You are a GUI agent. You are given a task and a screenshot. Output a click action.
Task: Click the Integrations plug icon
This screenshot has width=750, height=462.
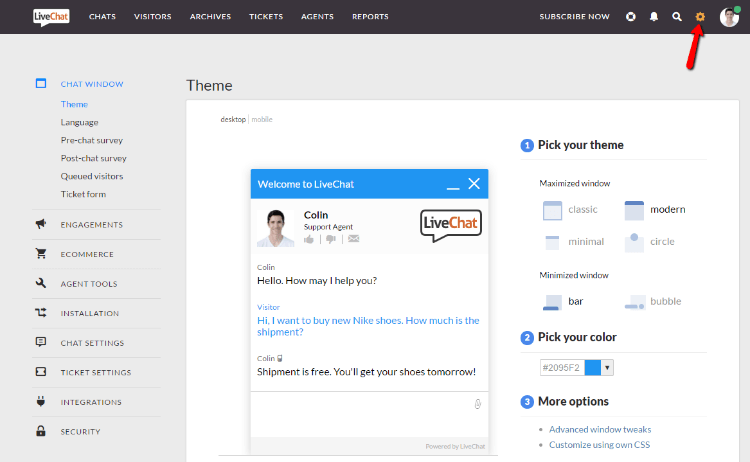[41, 401]
